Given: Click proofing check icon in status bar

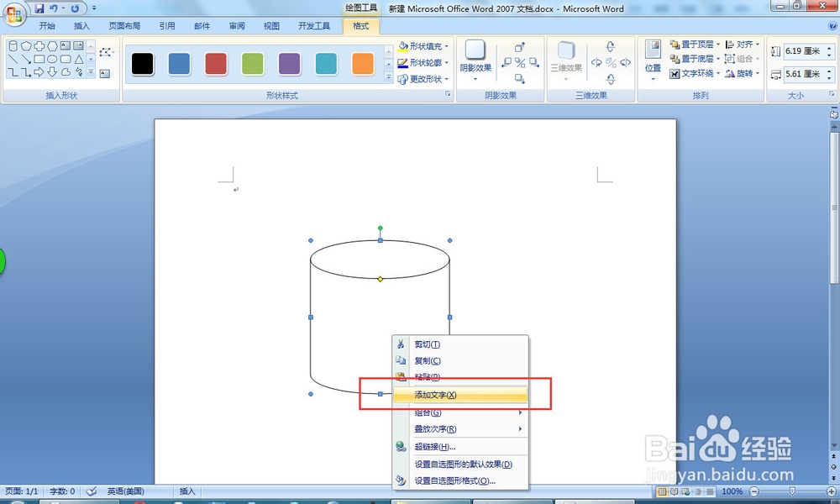Looking at the screenshot, I should click(92, 491).
